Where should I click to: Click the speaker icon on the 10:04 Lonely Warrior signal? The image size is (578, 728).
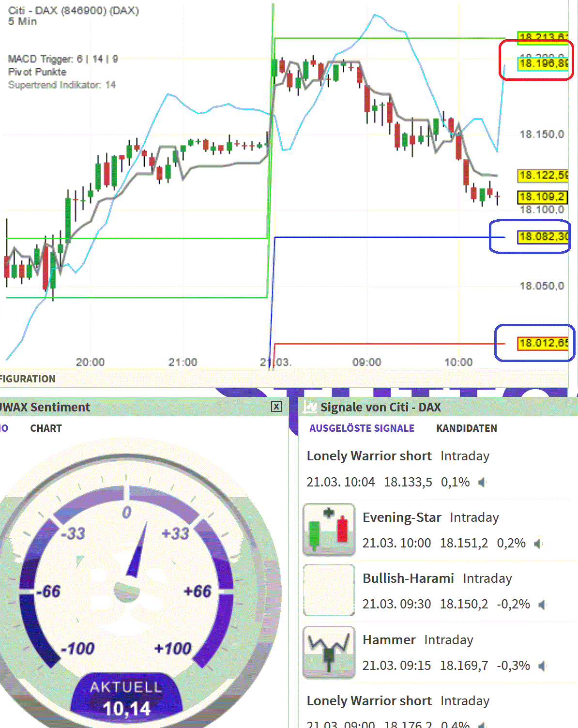click(482, 482)
